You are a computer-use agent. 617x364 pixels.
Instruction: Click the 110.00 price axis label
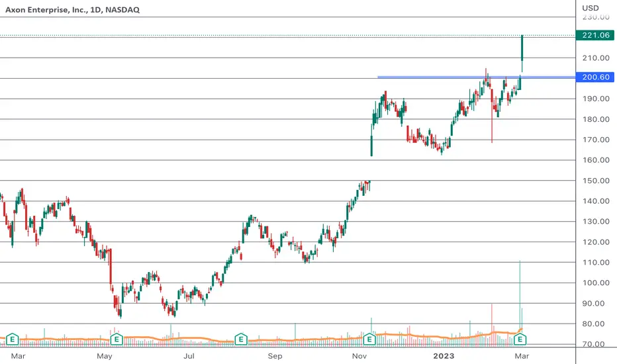[x=596, y=263]
